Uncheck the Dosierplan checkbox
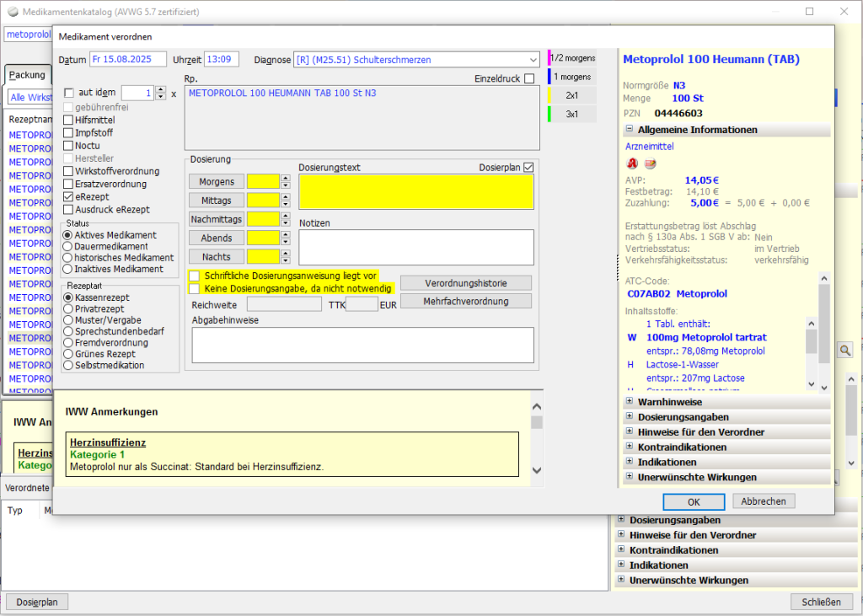Viewport: 863px width, 616px height. [528, 168]
